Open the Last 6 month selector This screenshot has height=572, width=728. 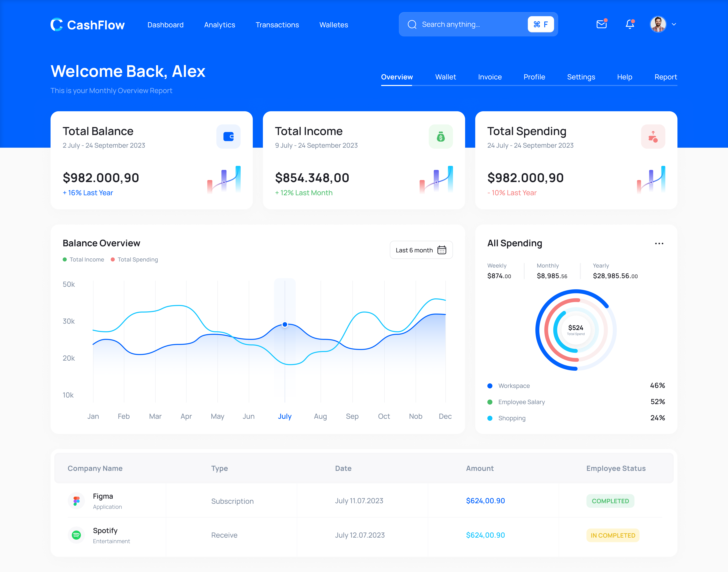click(414, 250)
